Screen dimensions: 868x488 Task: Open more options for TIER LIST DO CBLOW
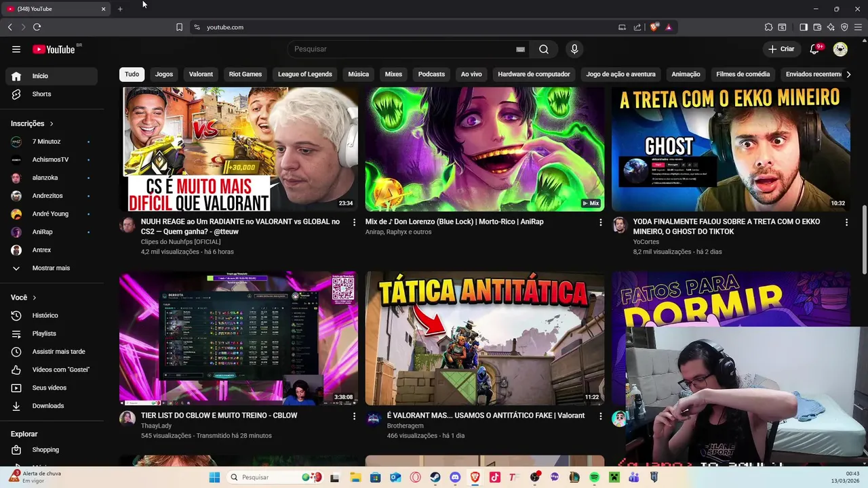pos(354,416)
